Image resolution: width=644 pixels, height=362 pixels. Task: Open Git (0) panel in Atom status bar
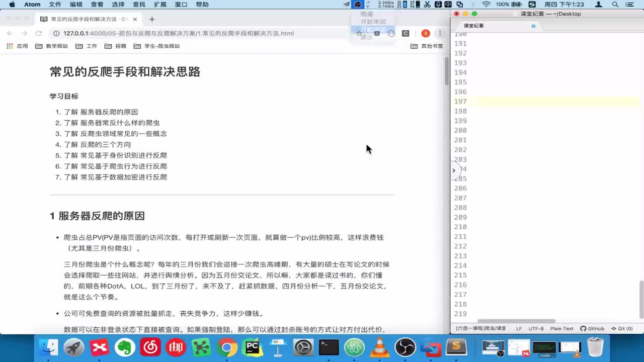point(622,328)
